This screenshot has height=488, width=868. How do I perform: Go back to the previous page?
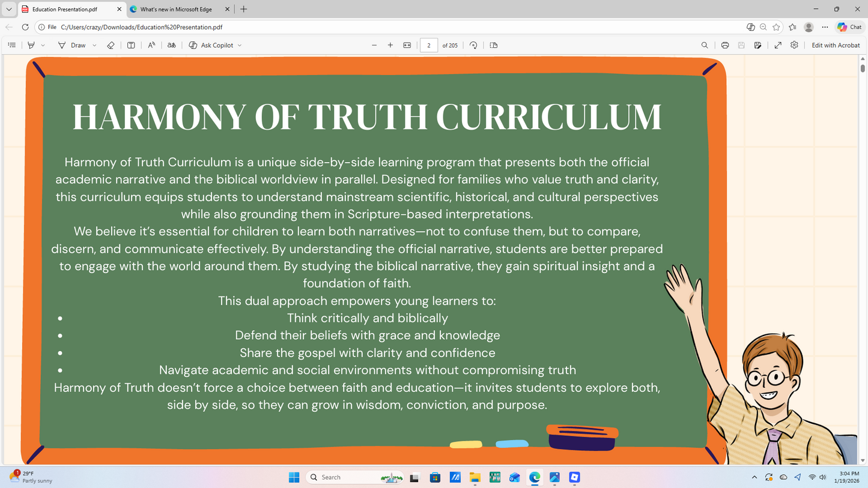pyautogui.click(x=9, y=27)
